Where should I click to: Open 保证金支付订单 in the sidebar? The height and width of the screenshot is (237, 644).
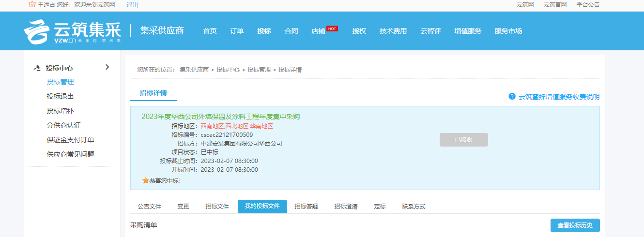pyautogui.click(x=70, y=140)
